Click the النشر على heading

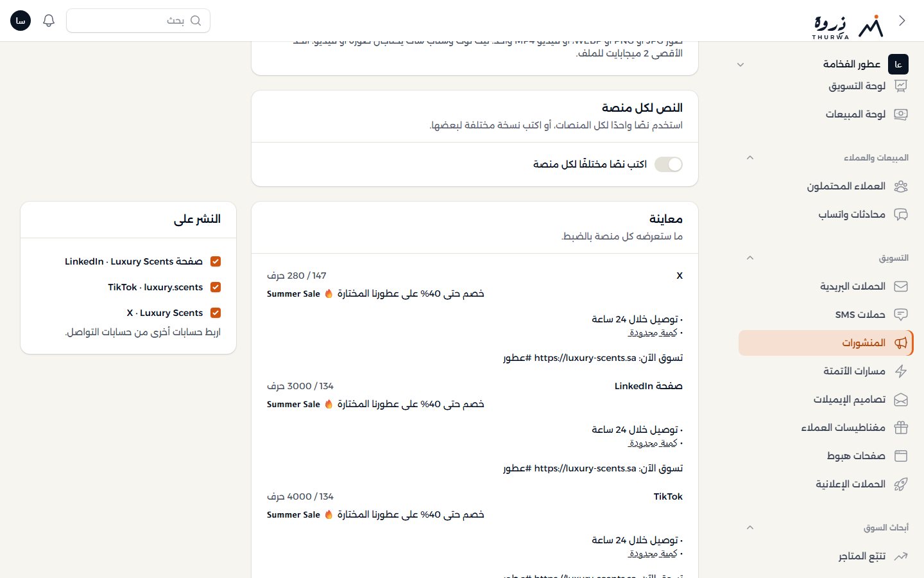(x=197, y=219)
